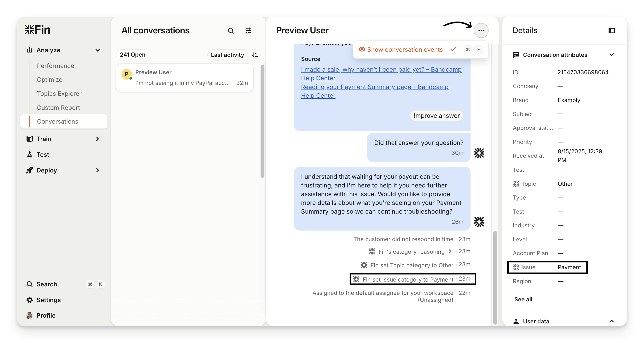Expand the Train section

(97, 139)
